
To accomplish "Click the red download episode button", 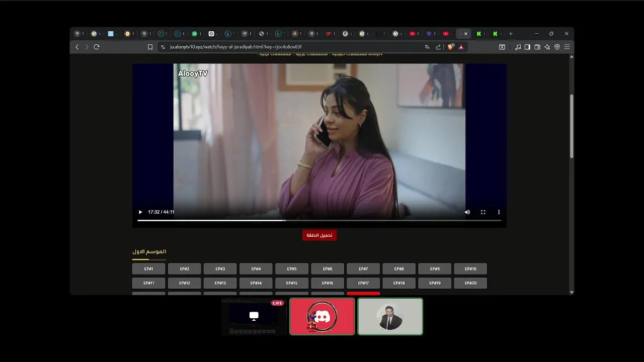I will (x=319, y=235).
